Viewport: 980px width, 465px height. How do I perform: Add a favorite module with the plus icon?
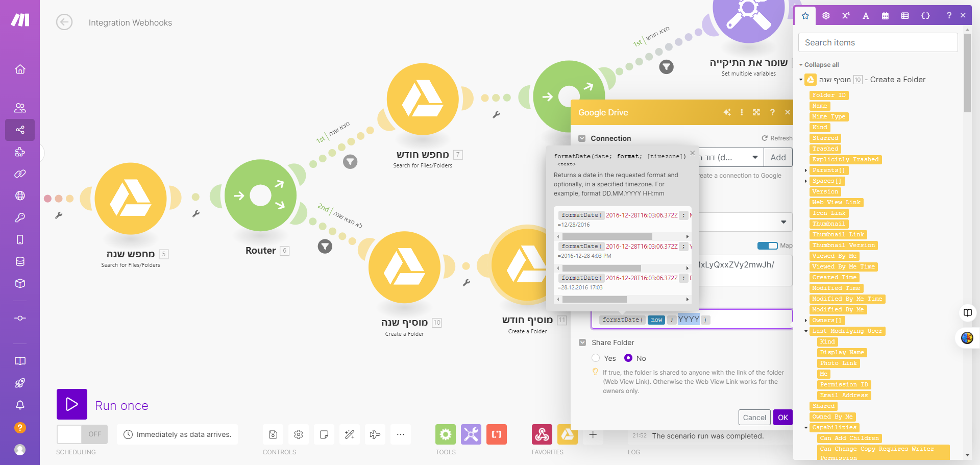click(593, 434)
